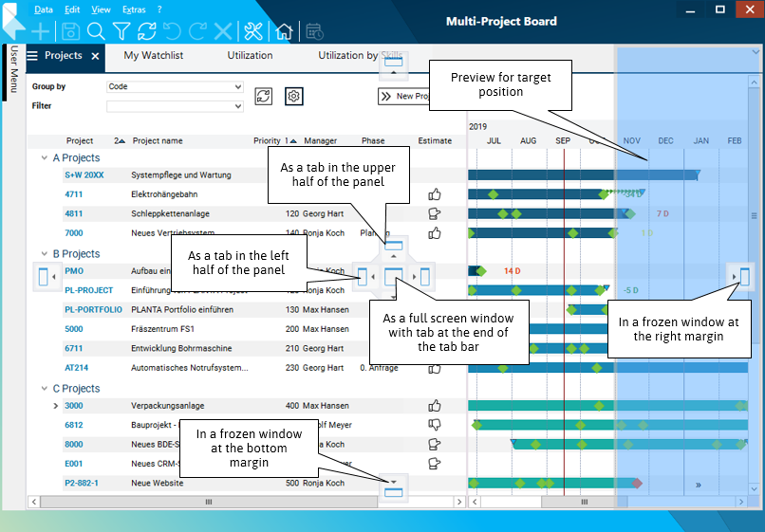Click the gear settings icon beside Group by
This screenshot has width=765, height=532.
[x=294, y=96]
